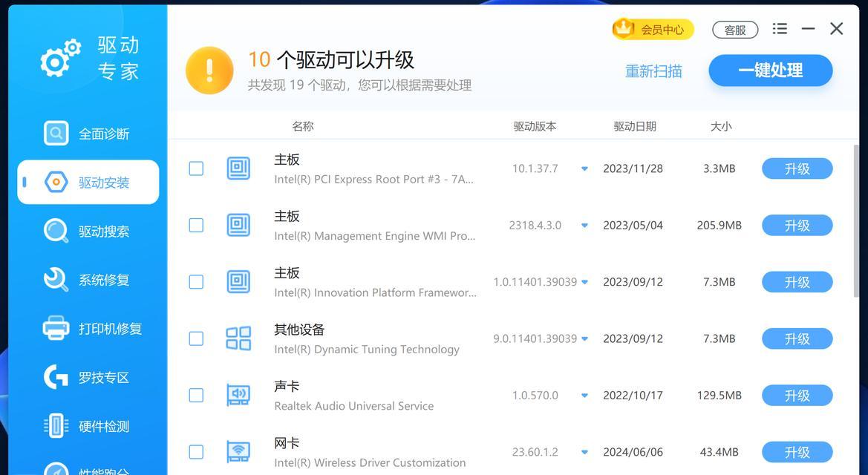This screenshot has width=868, height=475.
Task: Click the 驱动专家 gear logo icon
Action: tap(60, 58)
